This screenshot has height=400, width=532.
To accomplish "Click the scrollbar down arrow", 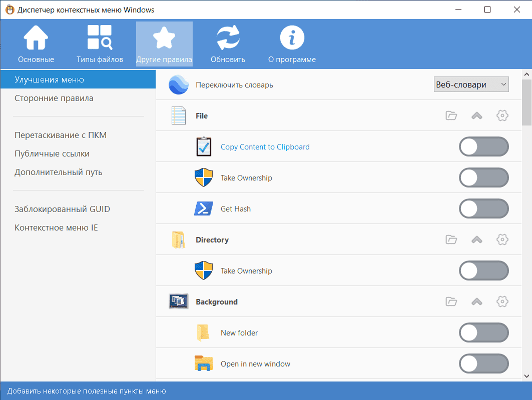I will click(526, 375).
